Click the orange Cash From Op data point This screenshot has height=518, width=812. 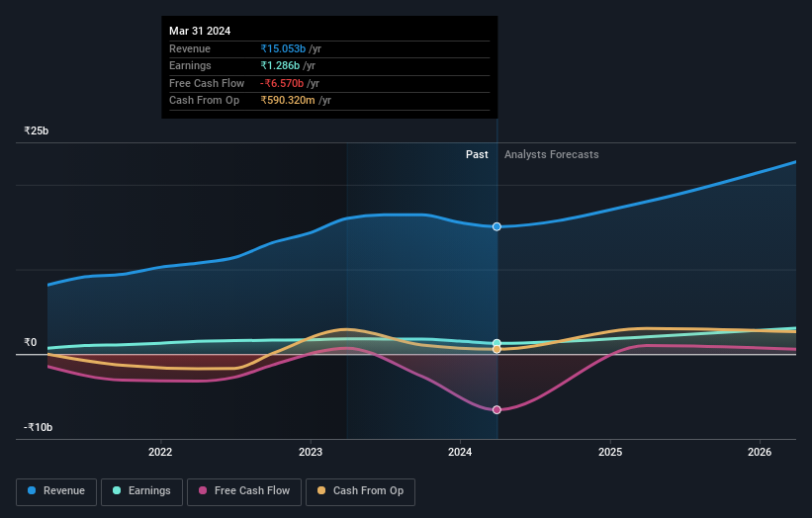496,350
